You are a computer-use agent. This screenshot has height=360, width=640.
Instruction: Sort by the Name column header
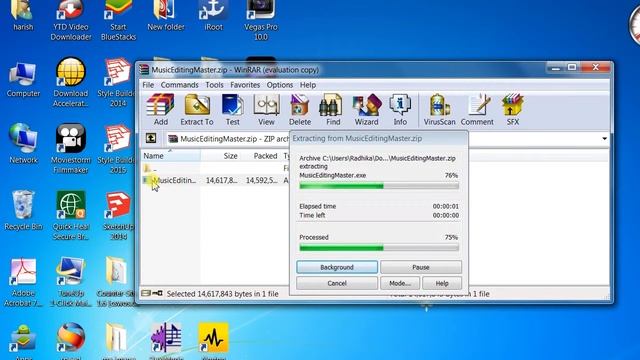[171, 156]
